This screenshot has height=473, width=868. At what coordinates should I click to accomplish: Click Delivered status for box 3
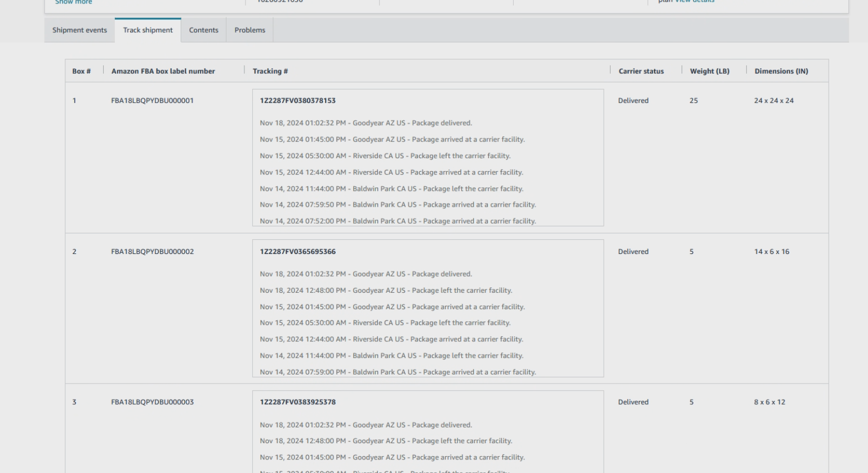pos(633,402)
